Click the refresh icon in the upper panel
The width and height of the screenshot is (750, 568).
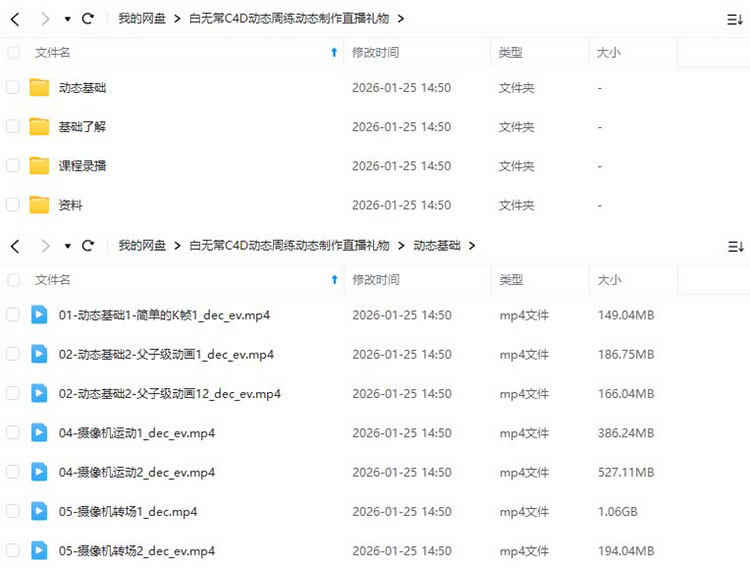click(88, 19)
